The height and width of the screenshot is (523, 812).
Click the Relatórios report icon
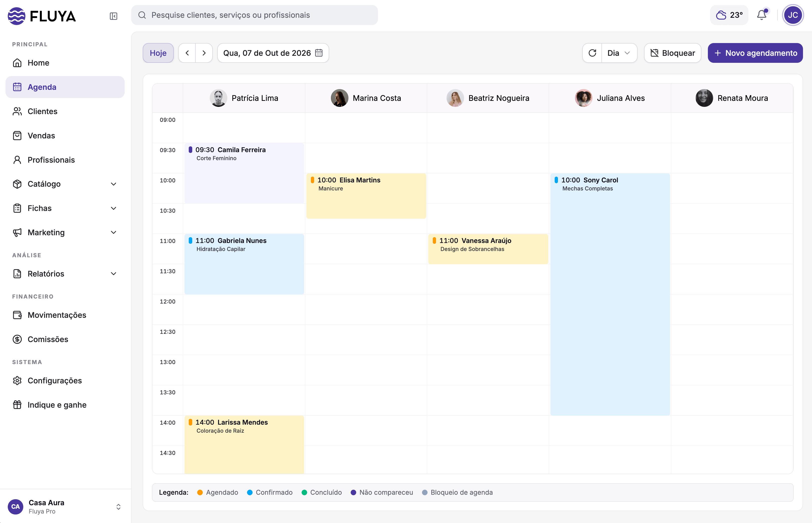[17, 274]
